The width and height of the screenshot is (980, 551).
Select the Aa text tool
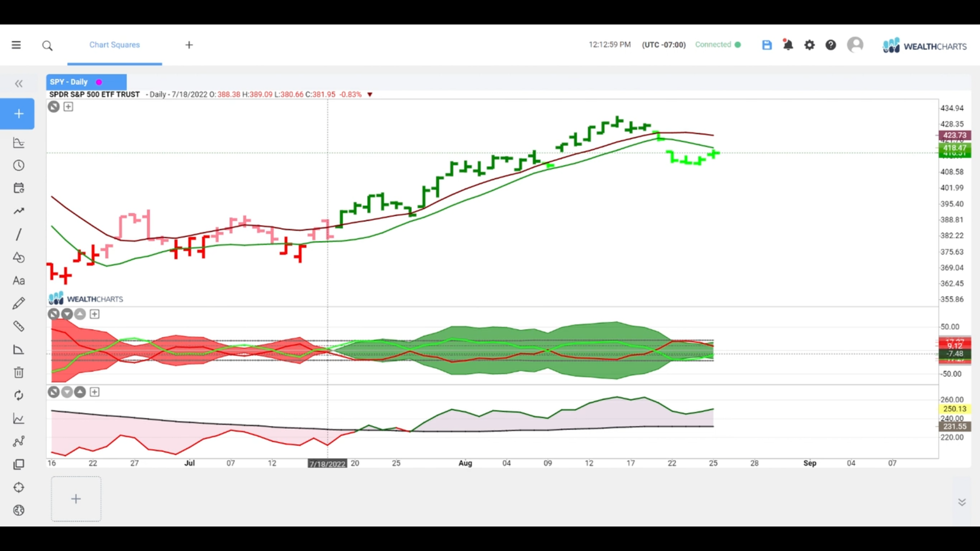[19, 281]
